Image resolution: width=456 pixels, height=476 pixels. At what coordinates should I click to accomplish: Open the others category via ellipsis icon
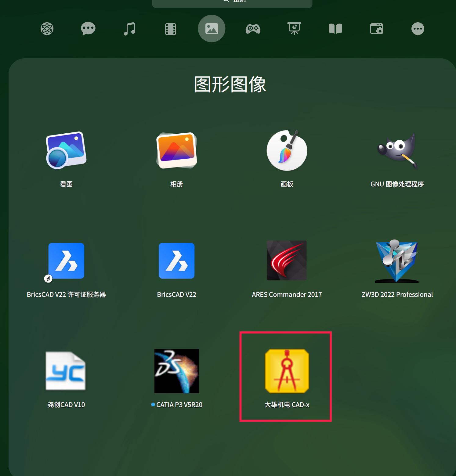418,28
